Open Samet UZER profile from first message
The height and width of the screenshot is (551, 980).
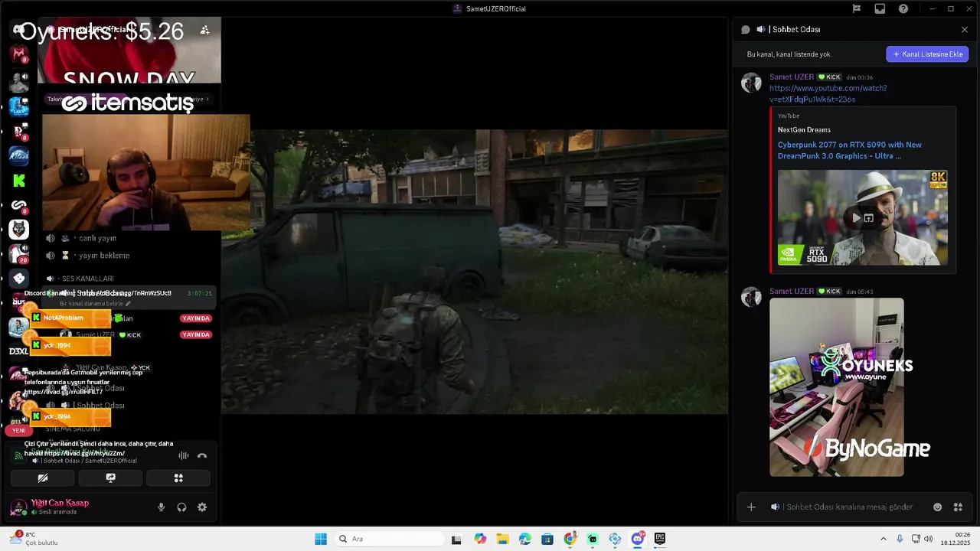pyautogui.click(x=792, y=77)
